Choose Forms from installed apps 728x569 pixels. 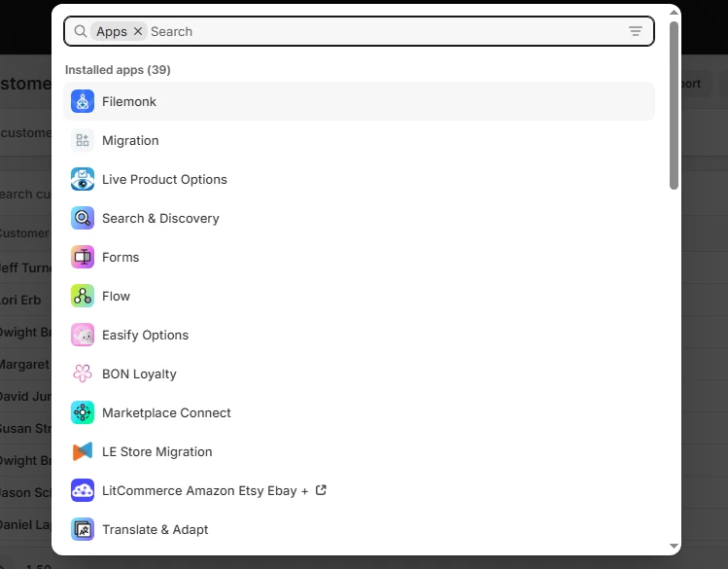(359, 257)
